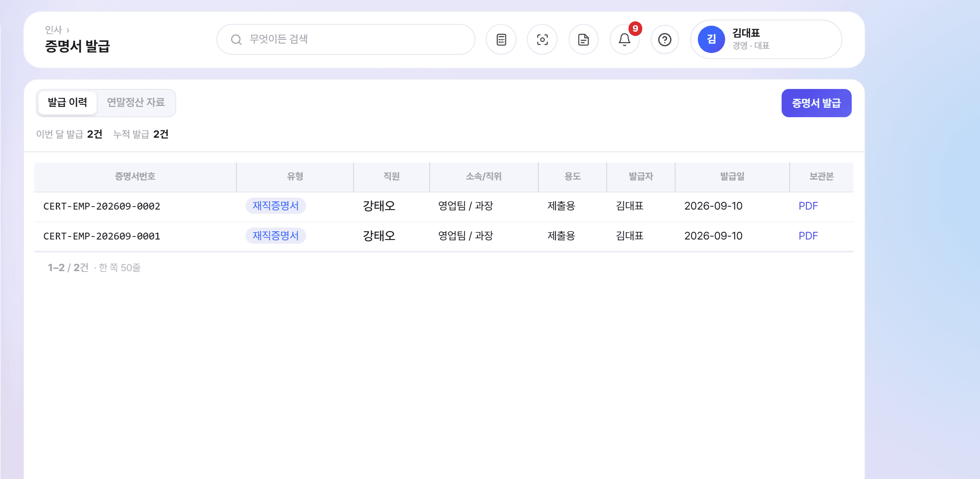The width and height of the screenshot is (980, 479).
Task: Click 소속/직위 column header
Action: click(484, 177)
